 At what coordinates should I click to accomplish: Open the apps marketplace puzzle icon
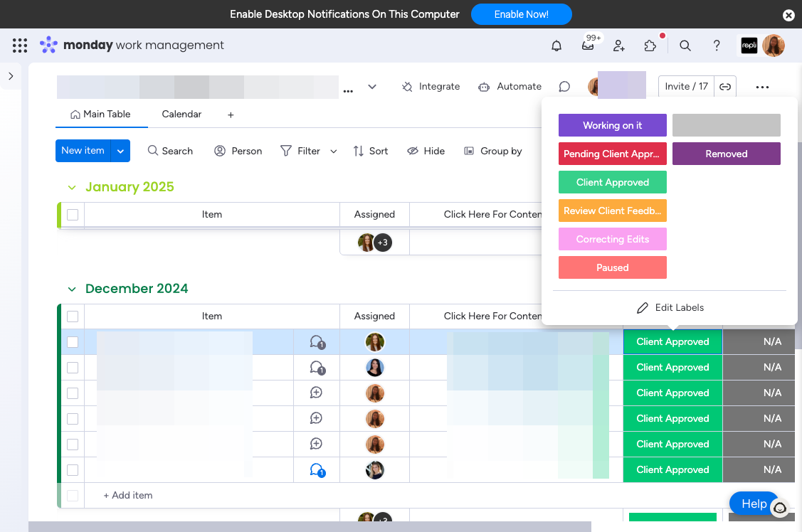point(650,46)
